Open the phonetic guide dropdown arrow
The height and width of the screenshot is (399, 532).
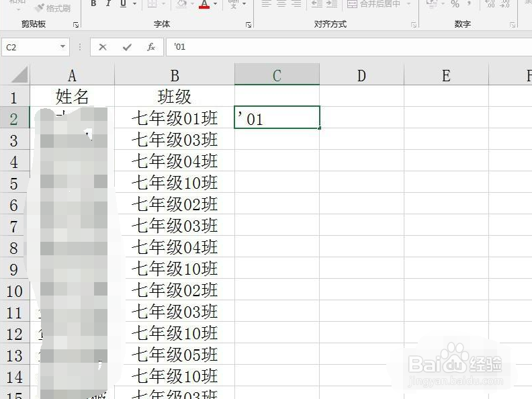245,4
